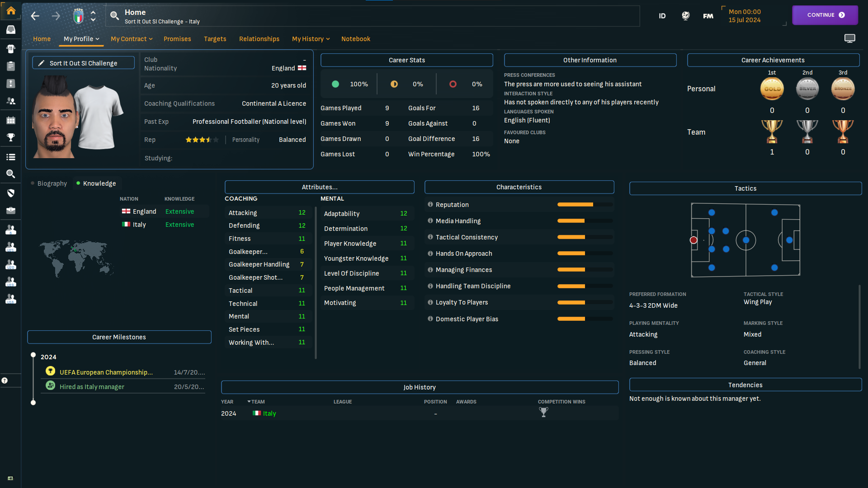Click the Media Handling level bar
Screen dimensions: 868x488
coord(585,221)
